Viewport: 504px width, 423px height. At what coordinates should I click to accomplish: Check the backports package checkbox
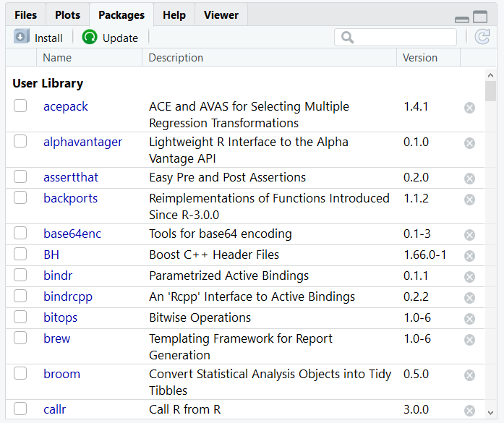coord(20,198)
